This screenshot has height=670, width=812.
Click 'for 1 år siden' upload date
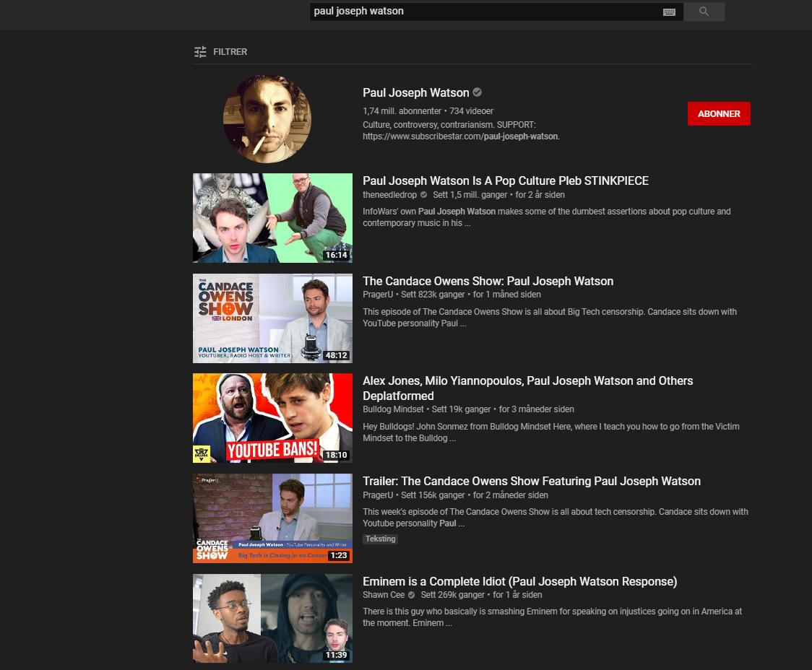[x=517, y=595]
